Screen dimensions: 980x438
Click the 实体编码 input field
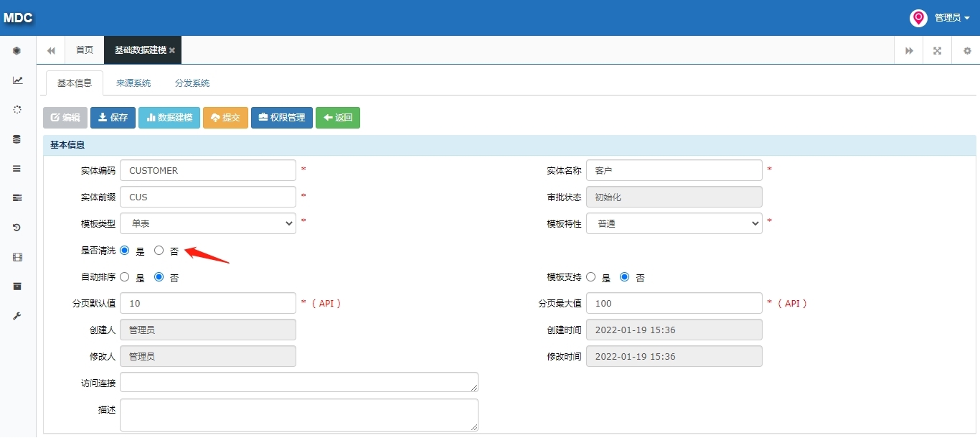(208, 170)
